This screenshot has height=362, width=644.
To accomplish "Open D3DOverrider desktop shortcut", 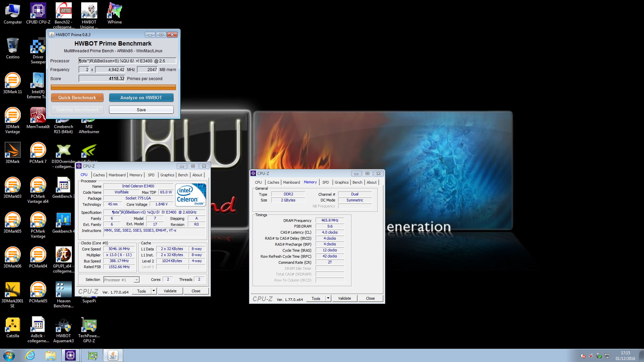I will click(64, 156).
